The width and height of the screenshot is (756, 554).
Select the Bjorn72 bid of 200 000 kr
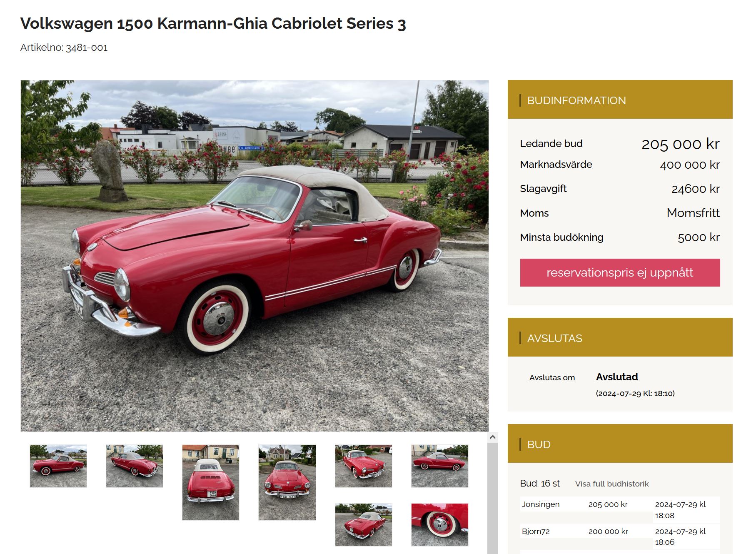[608, 532]
